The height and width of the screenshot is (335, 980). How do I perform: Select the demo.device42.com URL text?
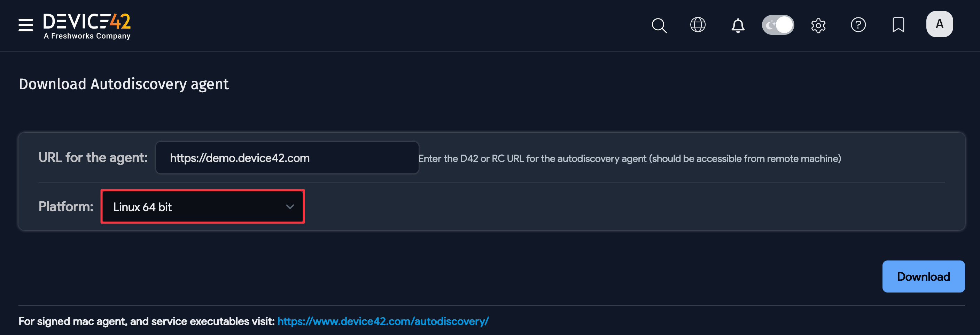tap(240, 157)
